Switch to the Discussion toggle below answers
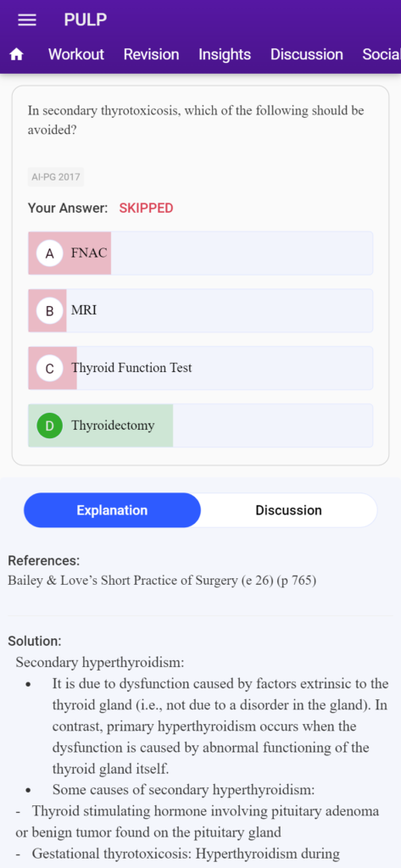Screen dimensions: 401x868 [x=288, y=510]
